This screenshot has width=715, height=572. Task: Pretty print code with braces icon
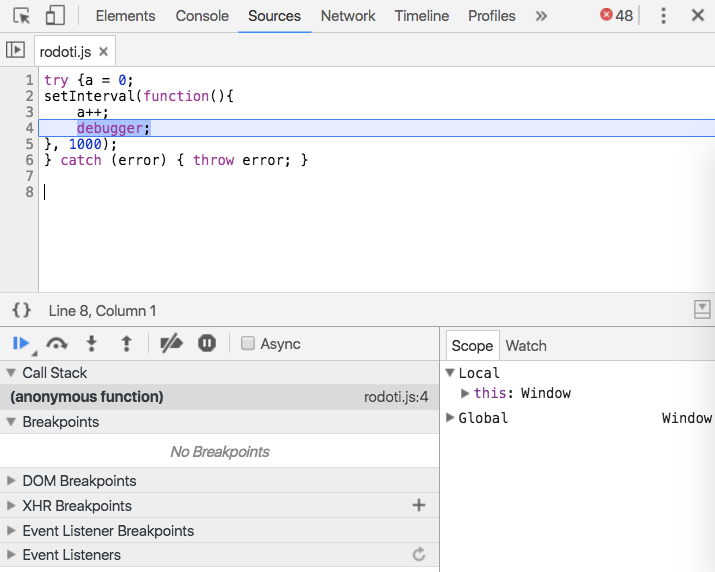(x=21, y=311)
